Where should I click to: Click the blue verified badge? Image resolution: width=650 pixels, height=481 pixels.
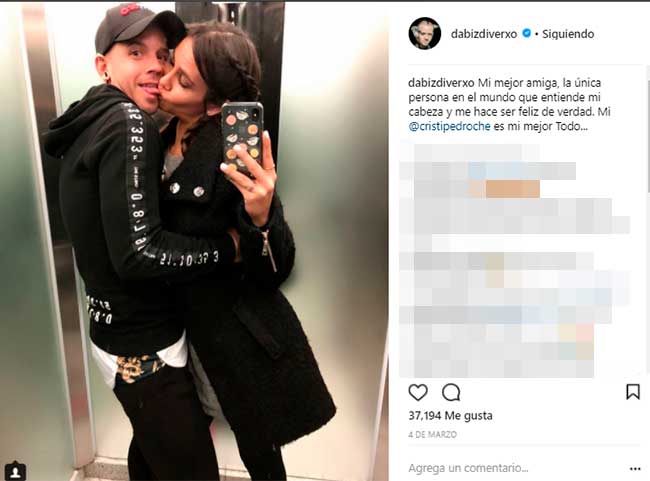point(526,33)
